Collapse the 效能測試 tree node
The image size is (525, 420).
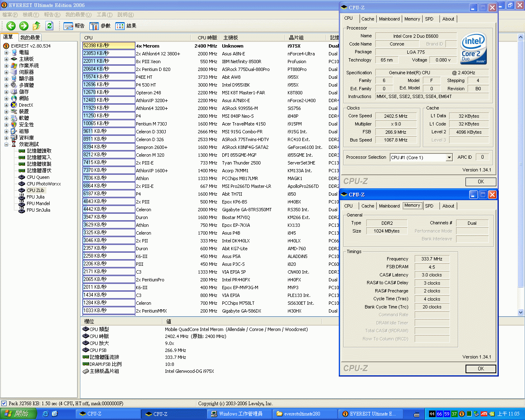pyautogui.click(x=6, y=144)
